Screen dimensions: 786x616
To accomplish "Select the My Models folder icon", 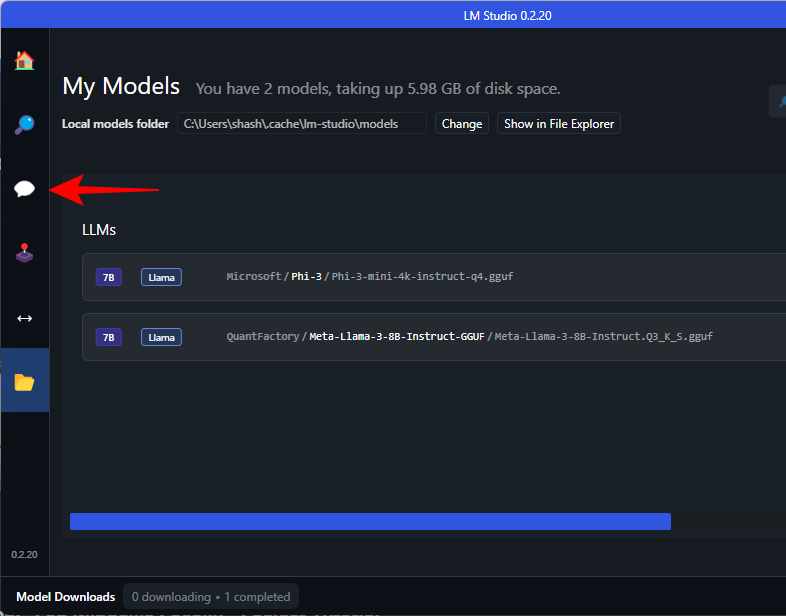I will (x=24, y=382).
